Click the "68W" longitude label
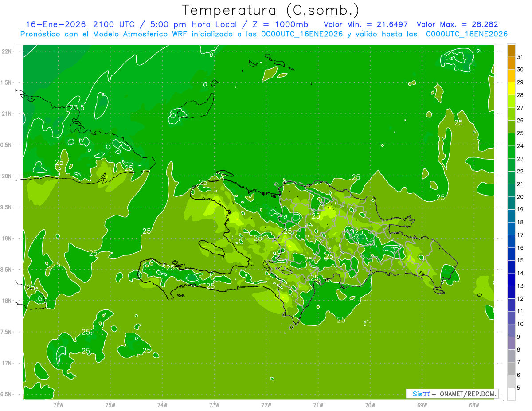 474,405
